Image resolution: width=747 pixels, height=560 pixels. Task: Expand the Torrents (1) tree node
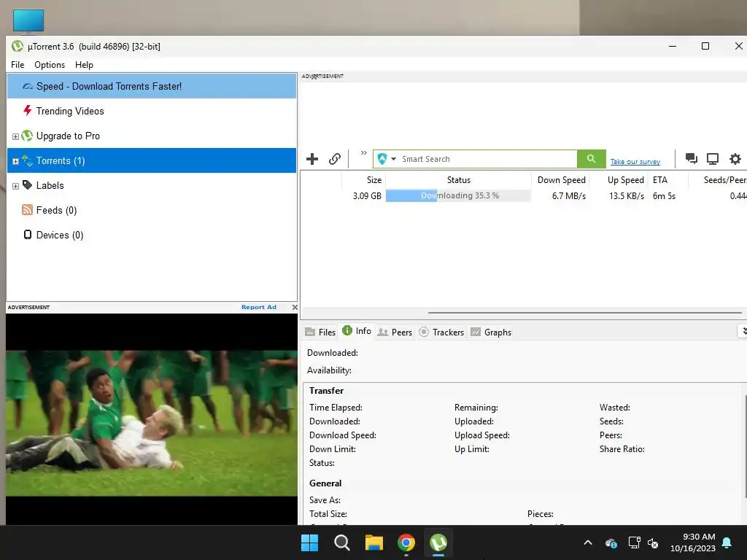15,161
